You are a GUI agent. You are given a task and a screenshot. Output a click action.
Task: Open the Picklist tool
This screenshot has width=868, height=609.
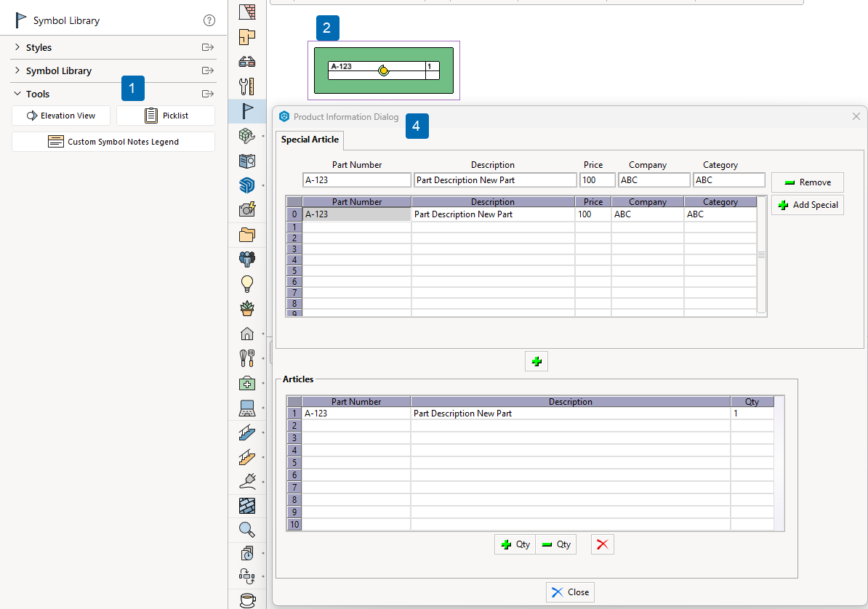point(166,116)
